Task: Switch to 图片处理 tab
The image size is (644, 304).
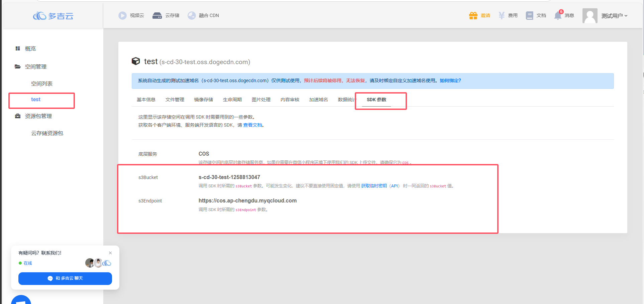Action: coord(261,100)
